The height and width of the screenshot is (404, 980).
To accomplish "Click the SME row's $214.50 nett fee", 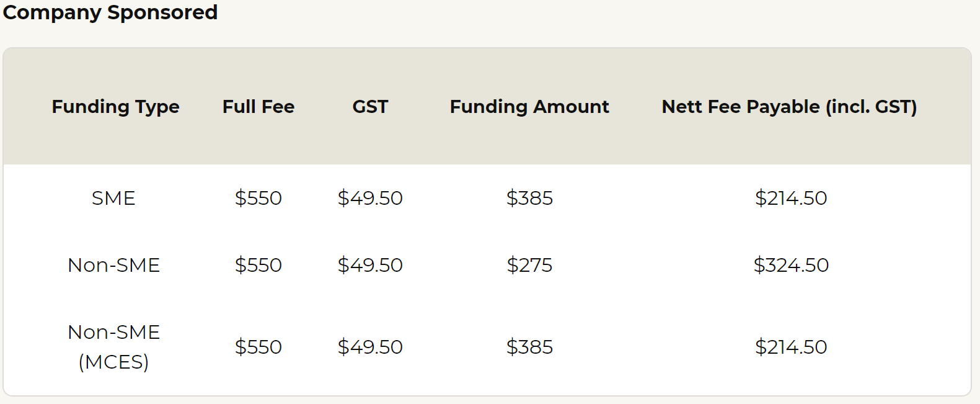I will tap(791, 198).
